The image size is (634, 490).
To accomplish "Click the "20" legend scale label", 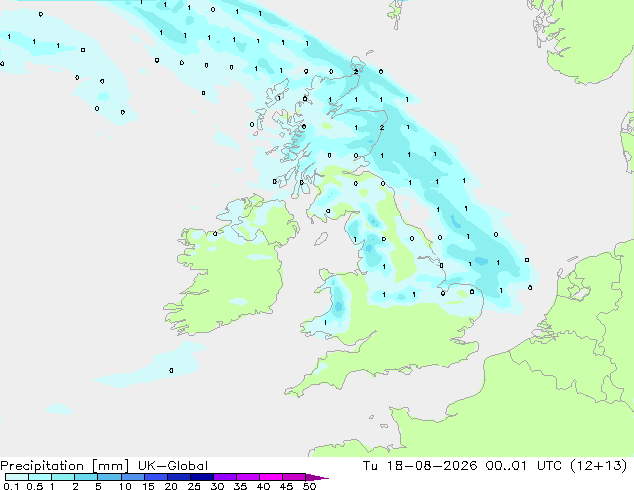I will click(171, 486).
